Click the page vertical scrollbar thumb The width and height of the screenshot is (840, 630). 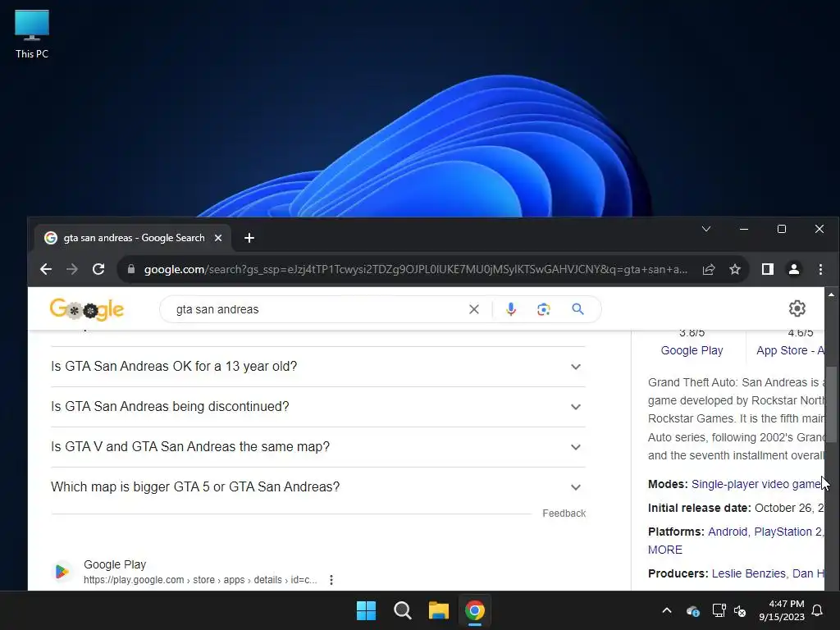[x=831, y=404]
